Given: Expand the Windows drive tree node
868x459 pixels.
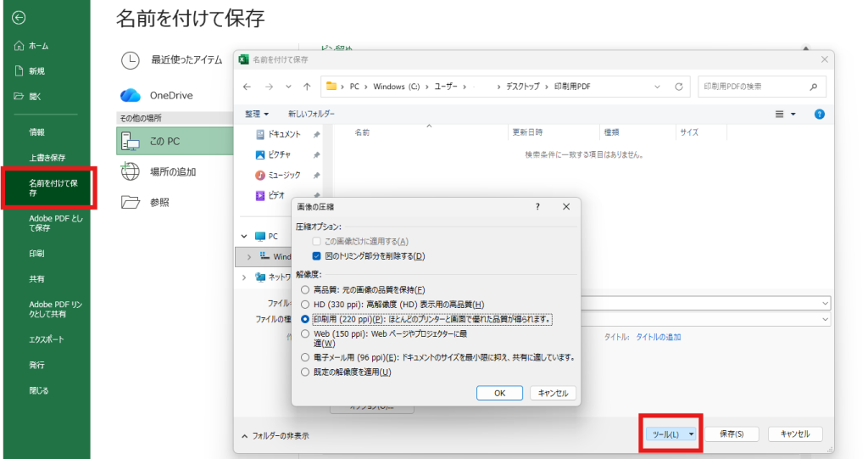Looking at the screenshot, I should pyautogui.click(x=248, y=257).
